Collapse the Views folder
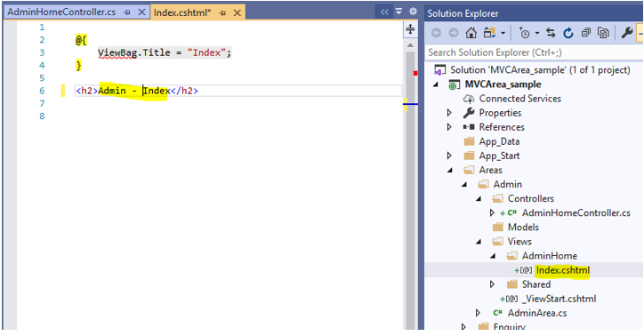Screen dimensions: 644x336 point(479,242)
